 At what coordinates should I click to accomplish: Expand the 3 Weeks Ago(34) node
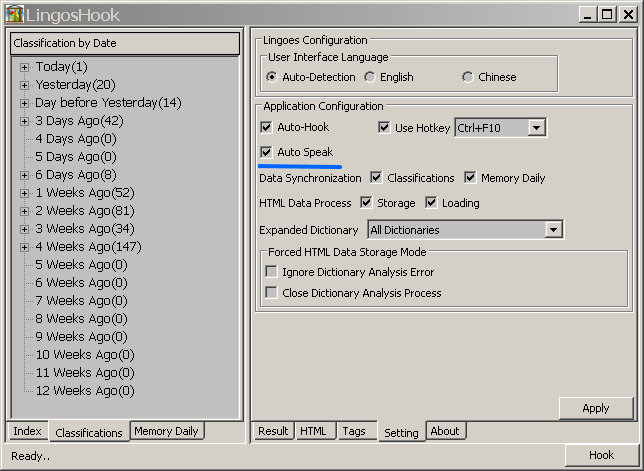click(x=24, y=229)
